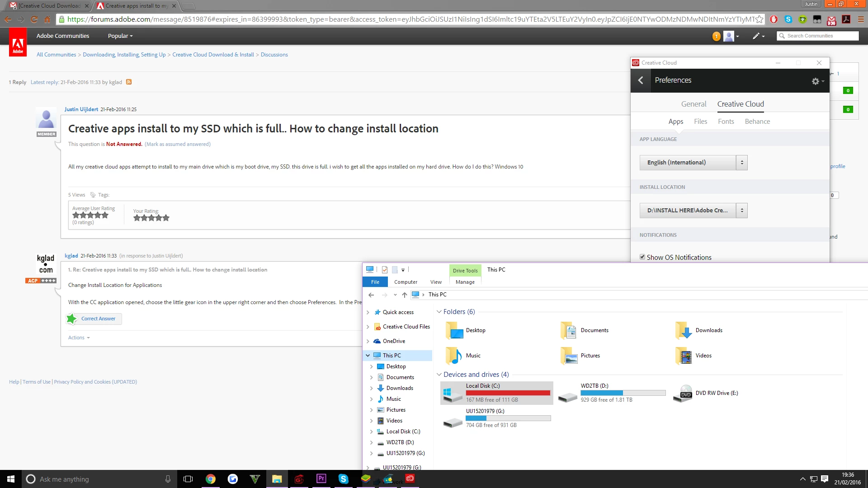This screenshot has height=488, width=868.
Task: Click the RSS feed icon near latest reply
Action: point(129,82)
